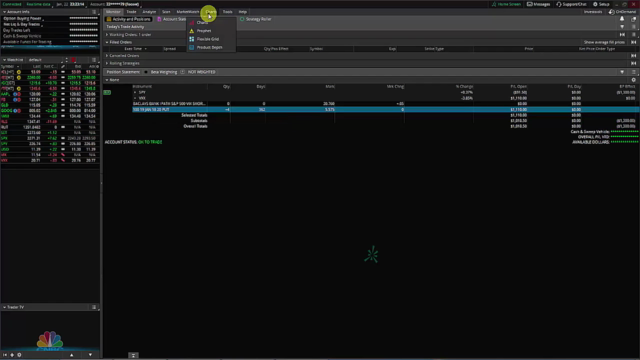Viewport: 640px width, 360px height.
Task: Collapse the Trader TV gadget
Action: (x=4, y=307)
